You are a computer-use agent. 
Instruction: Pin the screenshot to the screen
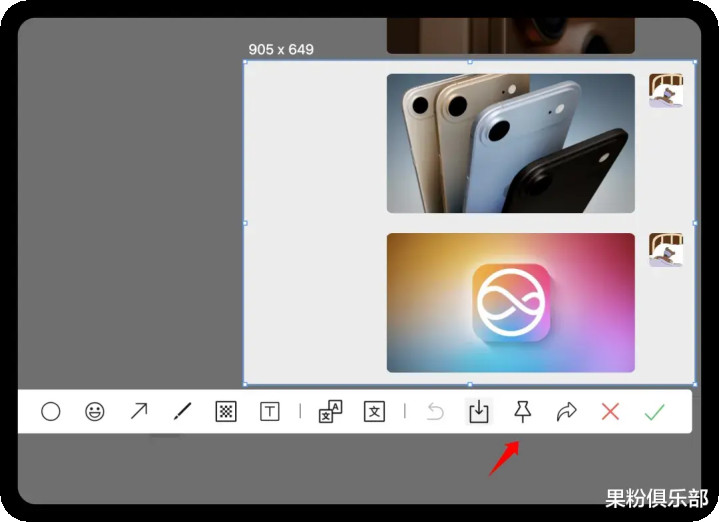[522, 411]
